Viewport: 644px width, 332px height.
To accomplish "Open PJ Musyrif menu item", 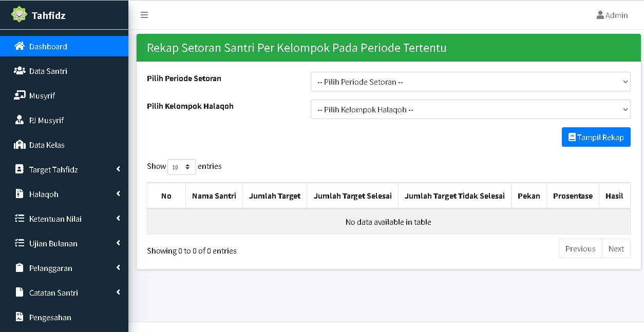I will coord(46,120).
